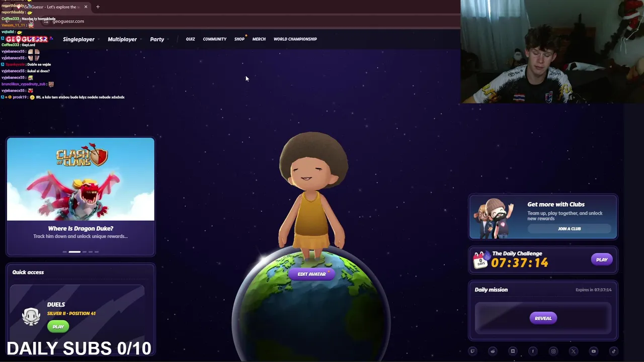The width and height of the screenshot is (644, 362).
Task: Open the X (Twitter) social link icon
Action: point(573,351)
